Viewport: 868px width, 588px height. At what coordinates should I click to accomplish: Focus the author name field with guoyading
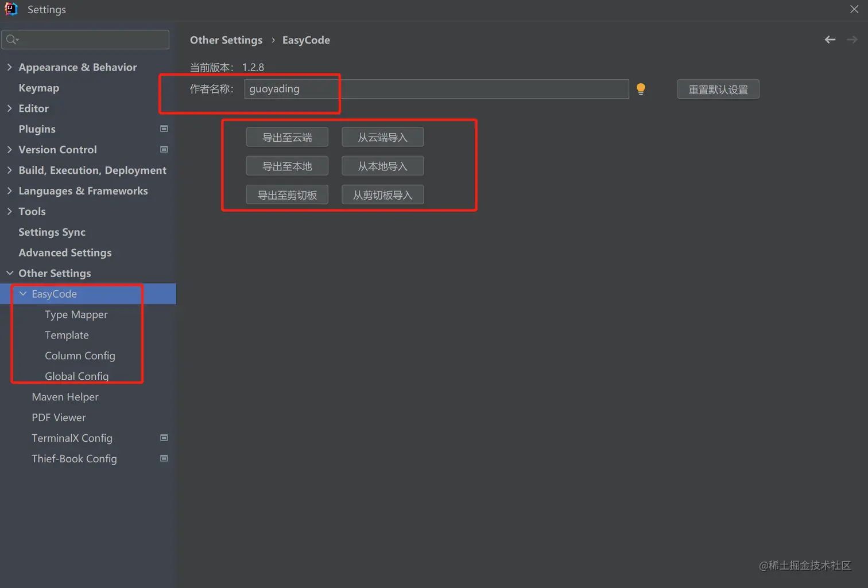click(x=436, y=89)
